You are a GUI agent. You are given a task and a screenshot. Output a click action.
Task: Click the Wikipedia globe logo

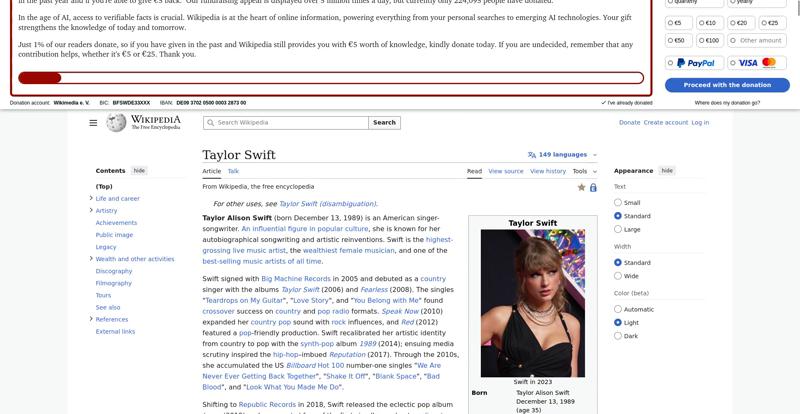[116, 123]
